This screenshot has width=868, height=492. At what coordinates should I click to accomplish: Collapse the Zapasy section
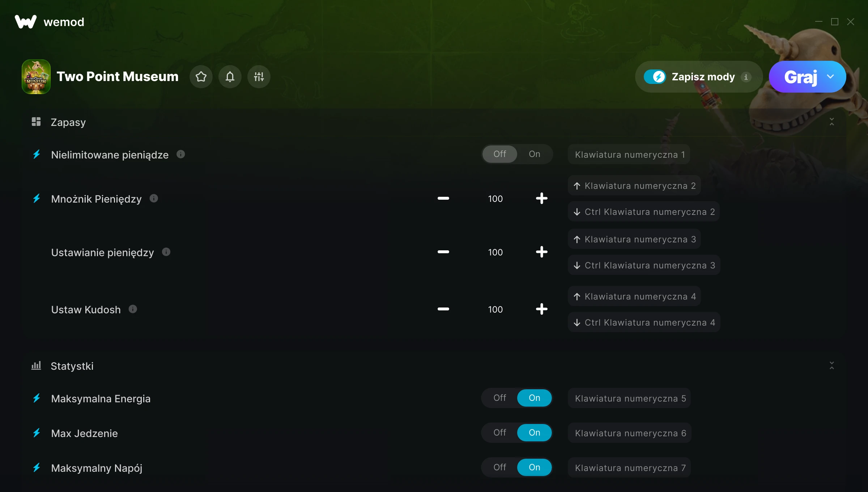[x=831, y=122]
